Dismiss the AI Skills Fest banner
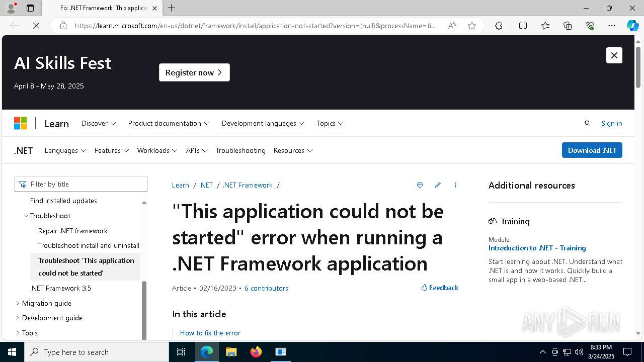 (614, 55)
